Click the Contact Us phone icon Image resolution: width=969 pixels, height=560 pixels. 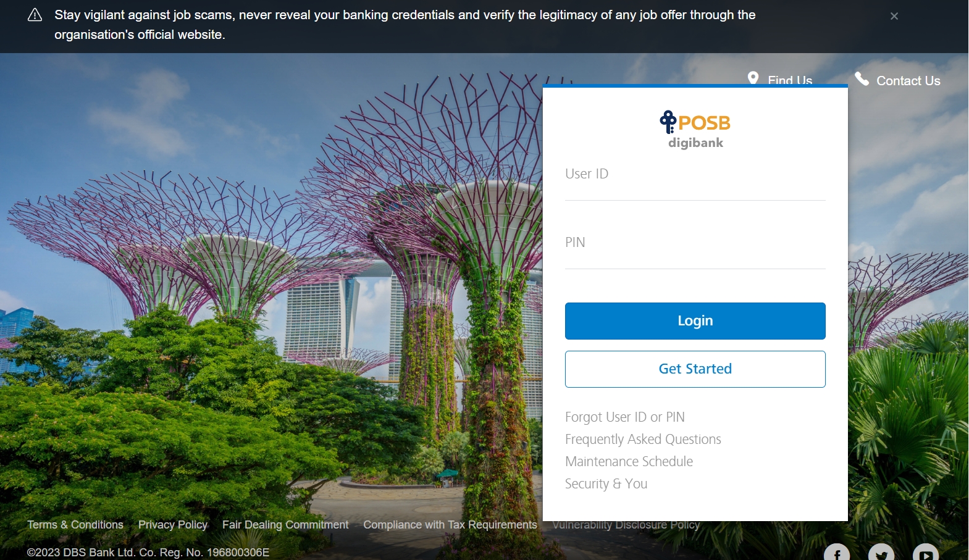(862, 78)
